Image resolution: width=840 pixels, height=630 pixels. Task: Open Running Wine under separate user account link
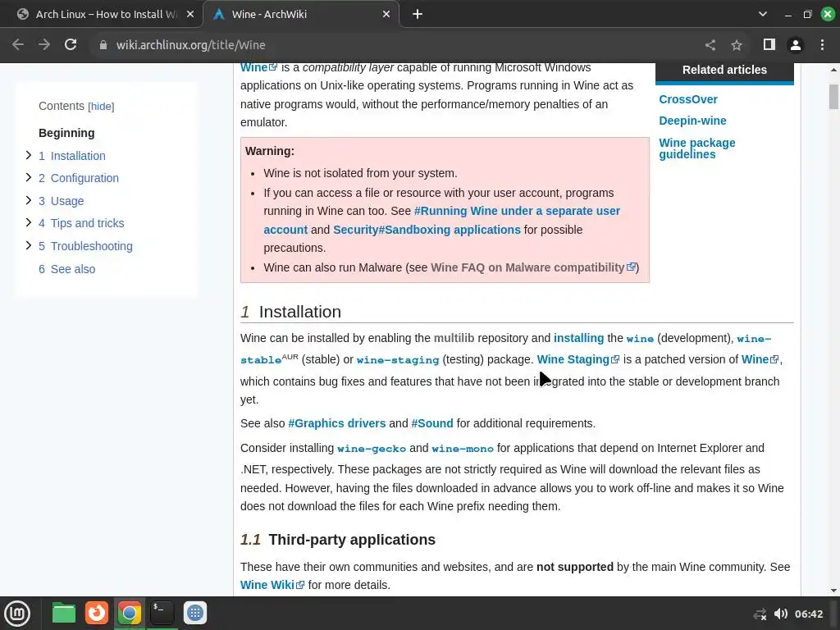click(x=517, y=211)
